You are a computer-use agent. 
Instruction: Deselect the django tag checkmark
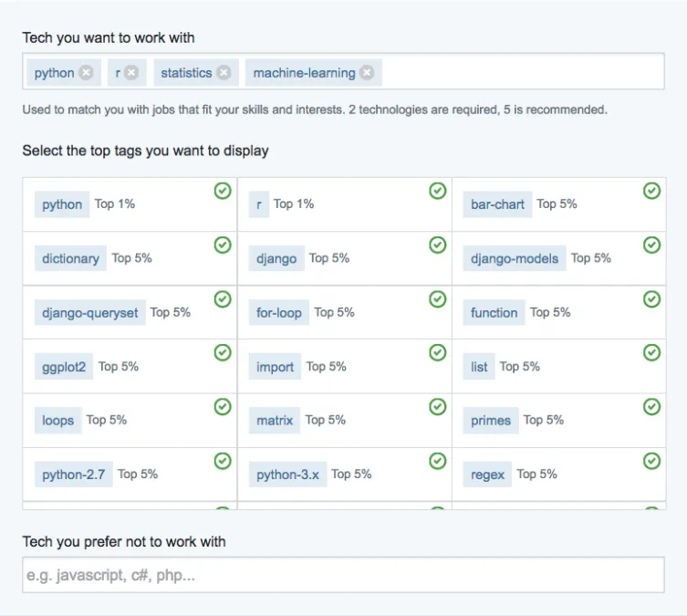438,245
